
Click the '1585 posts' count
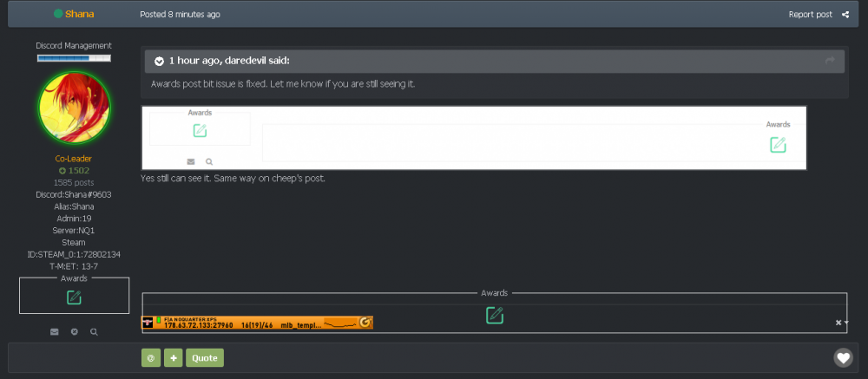[x=74, y=183]
